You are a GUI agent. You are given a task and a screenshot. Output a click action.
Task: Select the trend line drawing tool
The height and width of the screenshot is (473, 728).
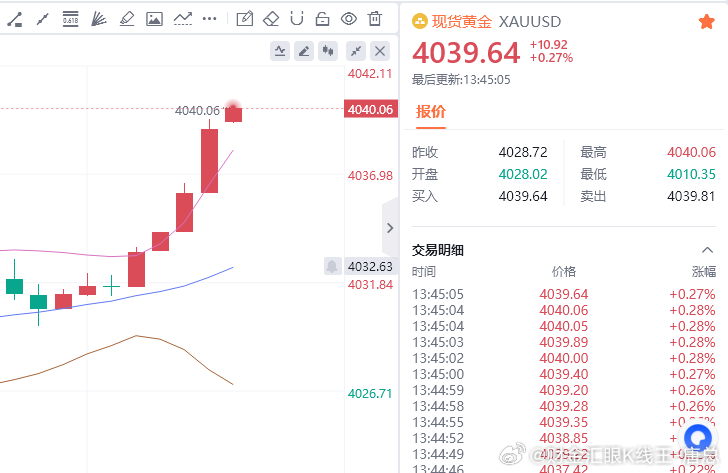point(14,19)
